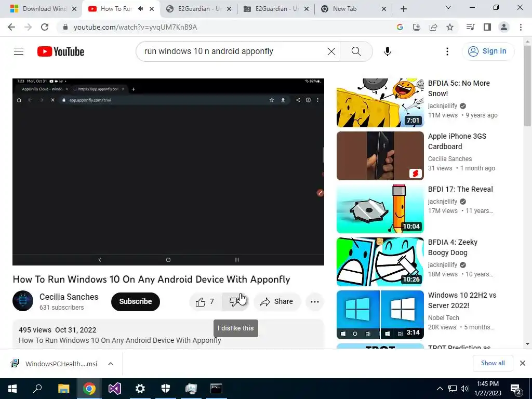
Task: Expand WindowsPCHealth msi download options
Action: click(x=110, y=364)
